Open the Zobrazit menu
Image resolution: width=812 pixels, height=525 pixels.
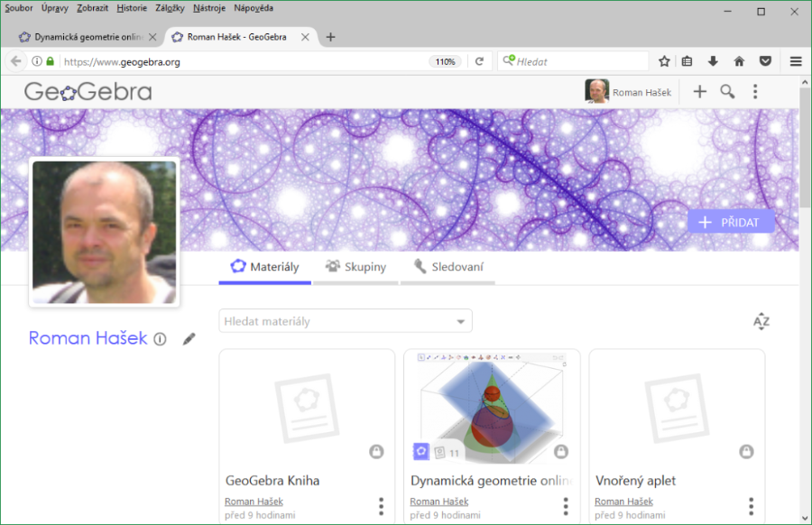click(x=92, y=8)
